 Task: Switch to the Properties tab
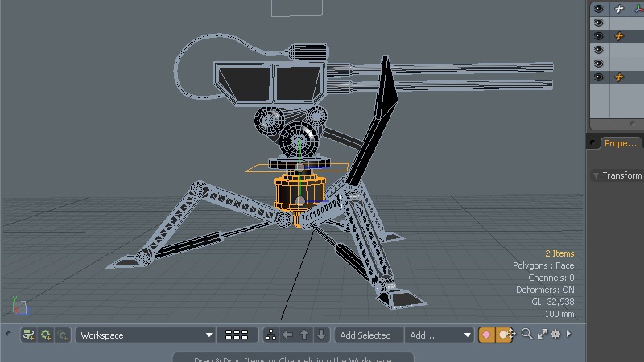[x=621, y=143]
